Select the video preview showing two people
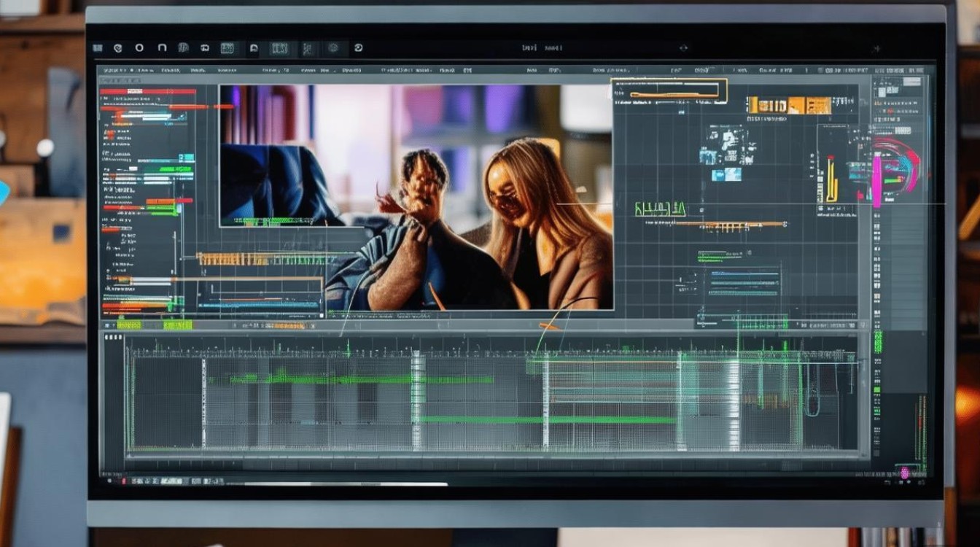Image resolution: width=980 pixels, height=547 pixels. click(416, 197)
